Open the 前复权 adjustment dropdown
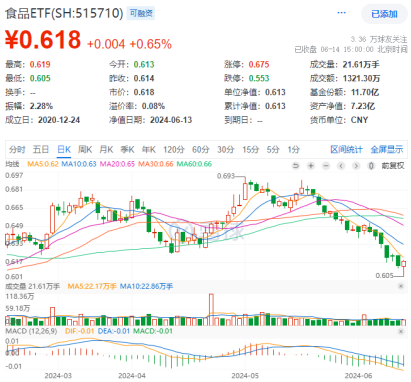411x382 pixels. [393, 166]
